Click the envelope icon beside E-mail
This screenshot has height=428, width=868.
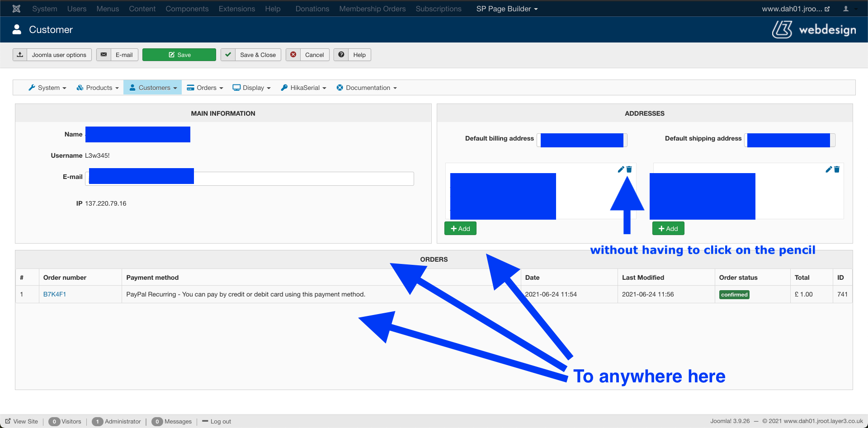pos(104,55)
